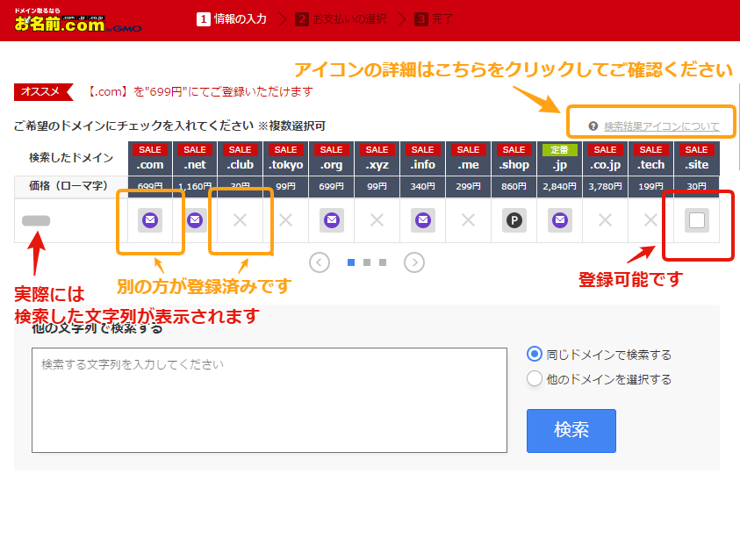740x560 pixels.
Task: Go to previous domain page with left arrow
Action: pos(320,262)
